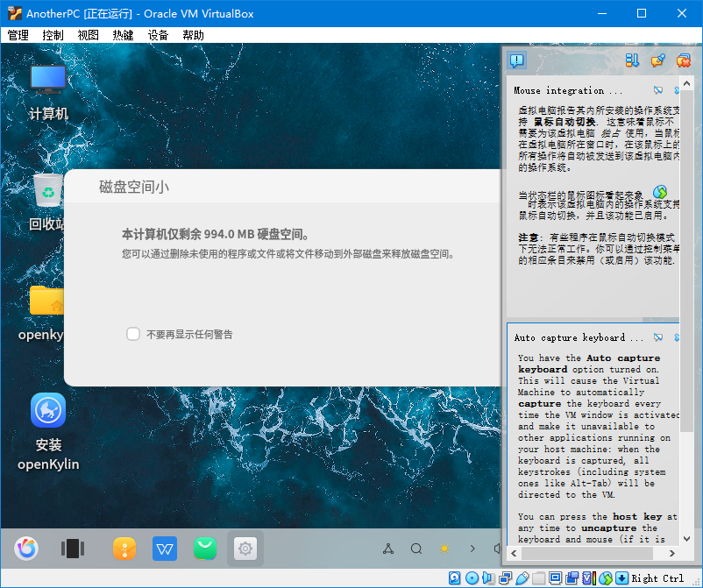This screenshot has height=588, width=703.
Task: Launch the 安装 openKylin installer icon
Action: [x=48, y=432]
